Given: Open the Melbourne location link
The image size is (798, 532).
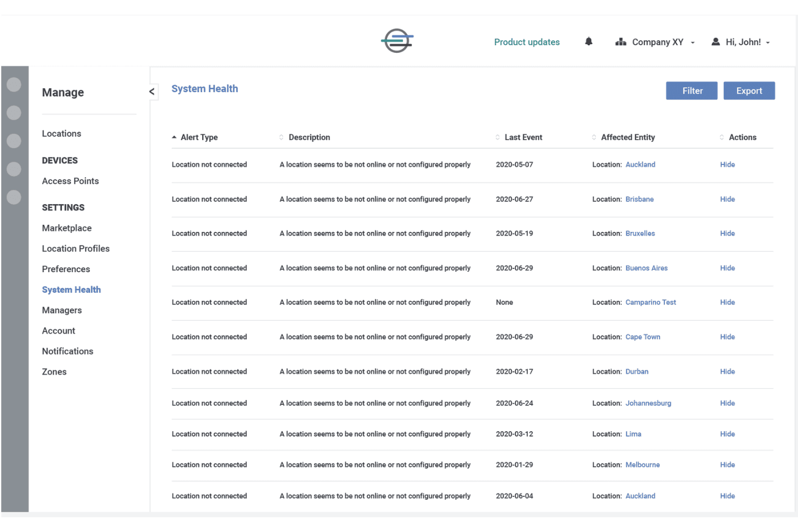Looking at the screenshot, I should [x=643, y=465].
